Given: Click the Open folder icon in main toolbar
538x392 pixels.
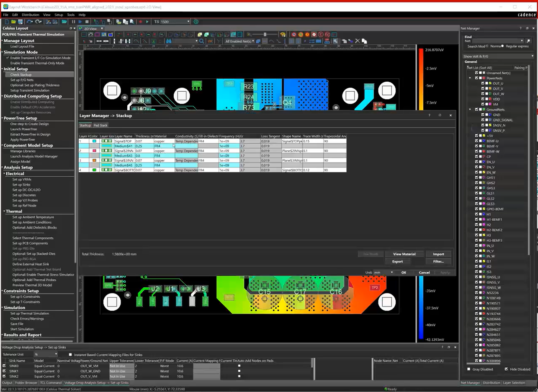Looking at the screenshot, I should [x=13, y=21].
